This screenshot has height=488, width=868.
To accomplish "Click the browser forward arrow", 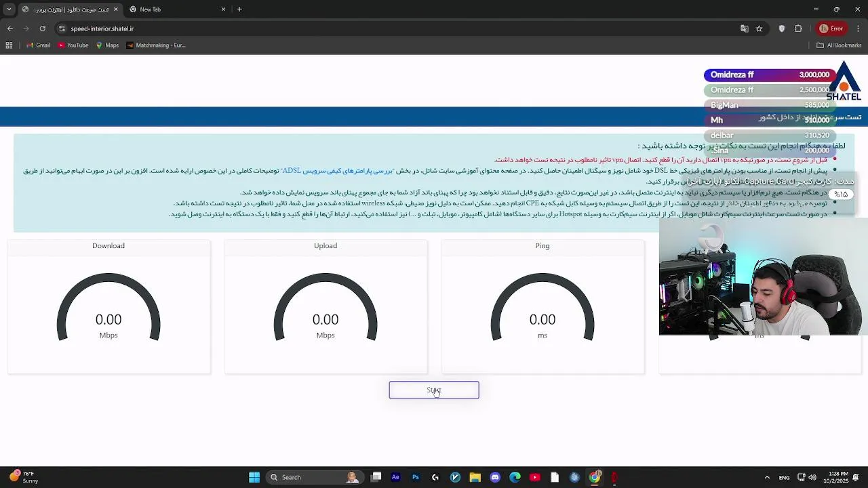I will 26,28.
